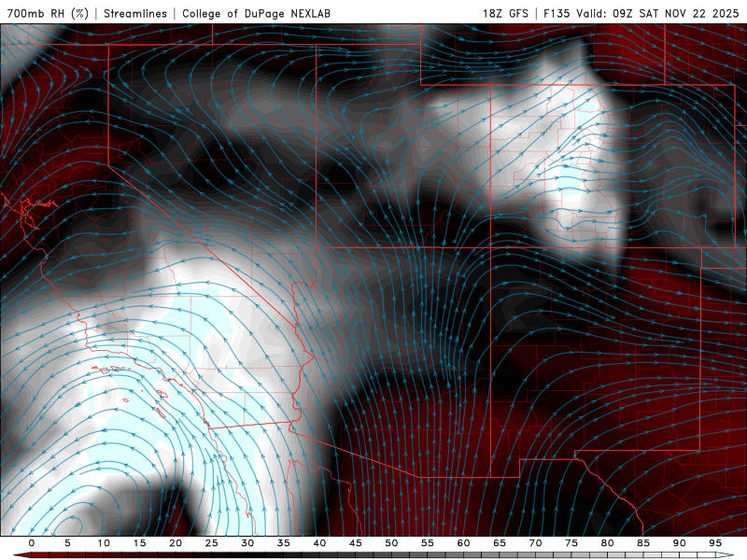Click the '60' colorbar scale label
The width and height of the screenshot is (747, 560).
click(463, 543)
